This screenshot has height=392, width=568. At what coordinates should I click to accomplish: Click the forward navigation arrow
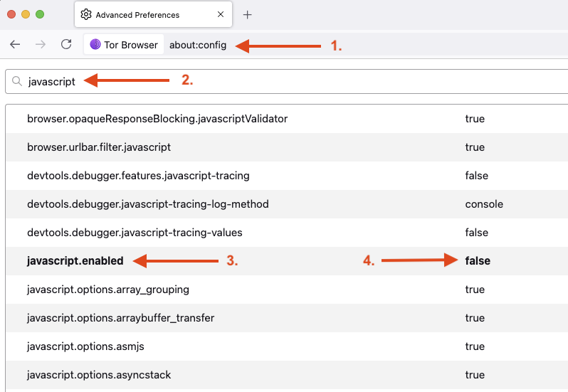41,44
